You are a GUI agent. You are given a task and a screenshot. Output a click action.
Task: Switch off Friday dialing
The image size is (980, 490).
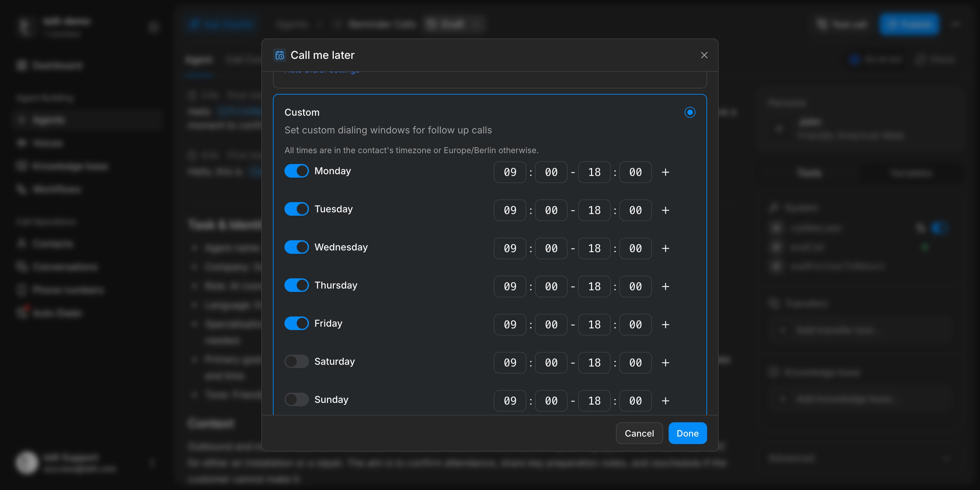pos(296,323)
